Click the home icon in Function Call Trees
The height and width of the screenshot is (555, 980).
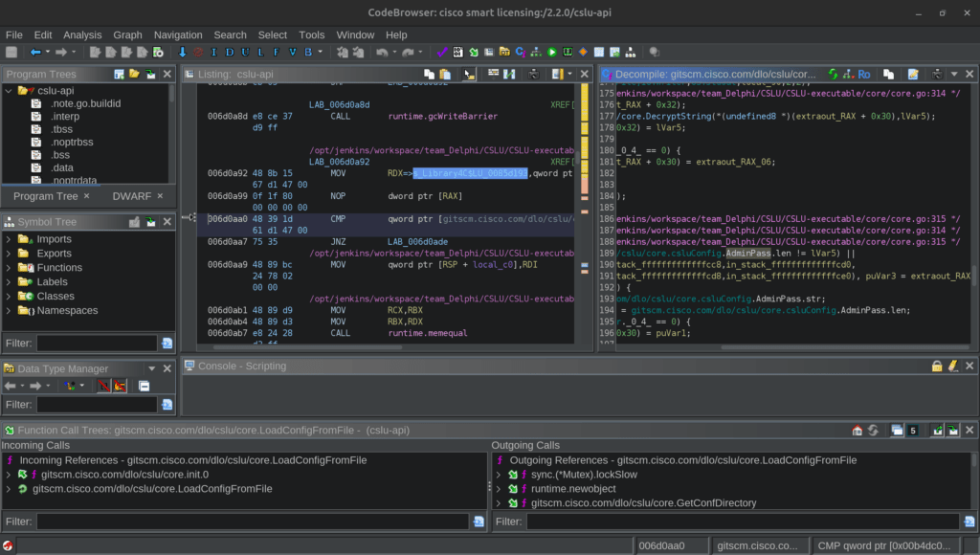click(x=857, y=431)
